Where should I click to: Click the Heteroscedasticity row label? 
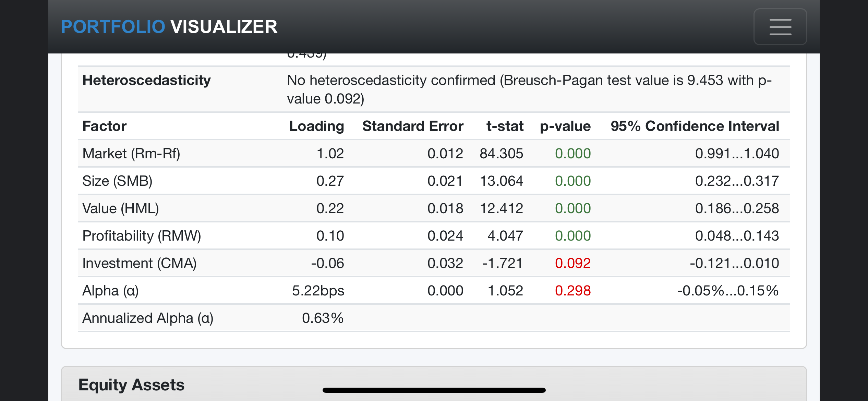click(x=147, y=80)
